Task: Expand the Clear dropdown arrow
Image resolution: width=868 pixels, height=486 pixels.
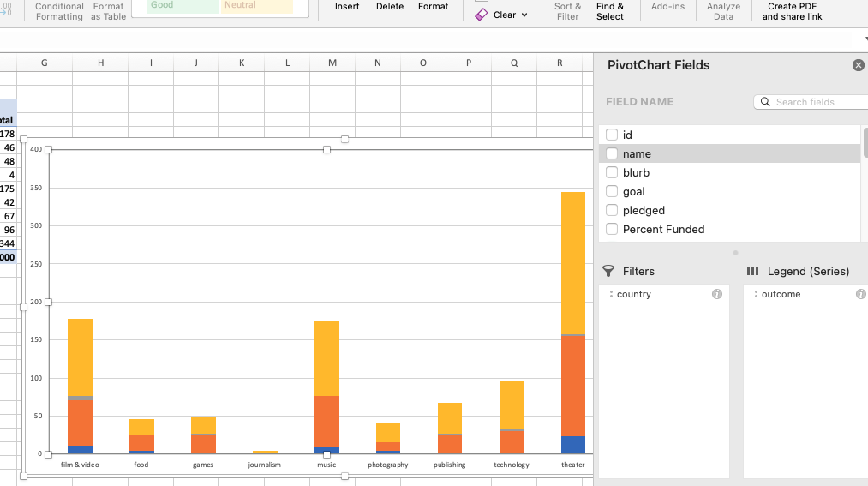Action: tap(524, 15)
